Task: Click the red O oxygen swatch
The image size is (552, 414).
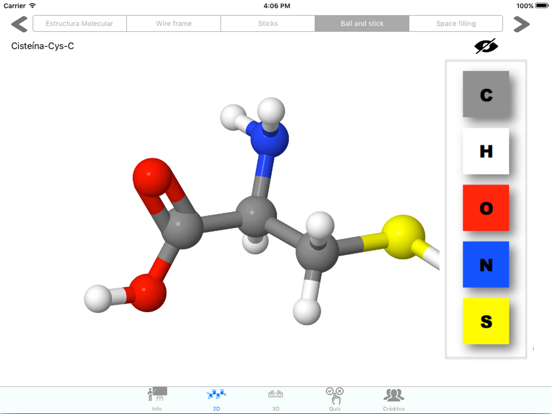Action: 486,208
